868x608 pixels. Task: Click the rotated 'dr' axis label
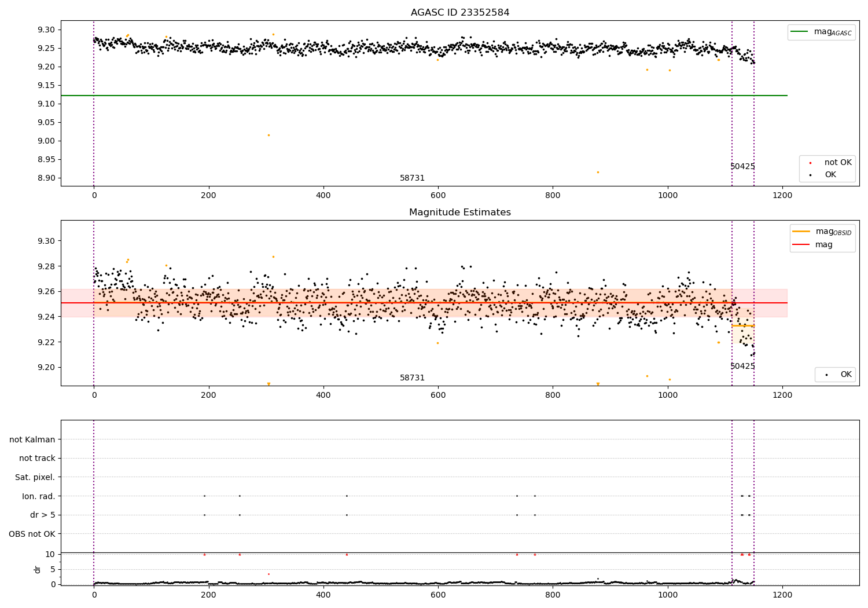38,569
